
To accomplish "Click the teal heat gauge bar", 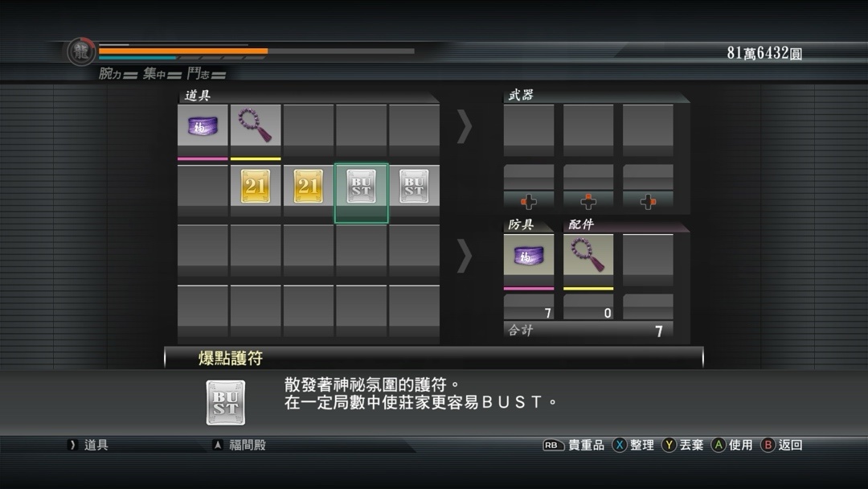I will click(x=137, y=58).
